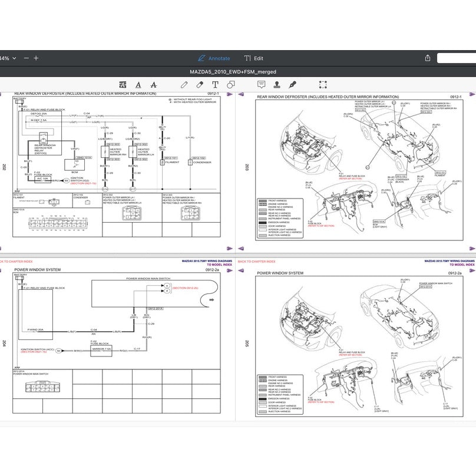Add a text box annotation
This screenshot has width=476, height=476.
(215, 85)
